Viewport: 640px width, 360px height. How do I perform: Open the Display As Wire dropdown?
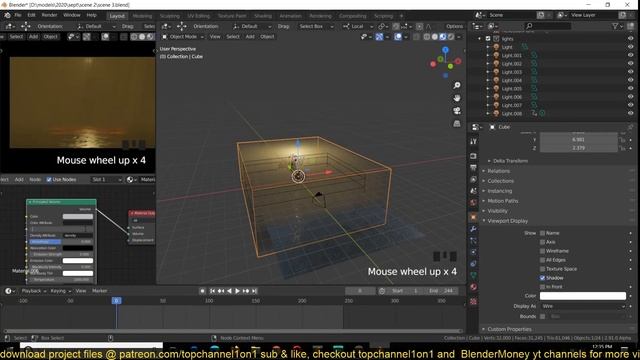pos(583,306)
